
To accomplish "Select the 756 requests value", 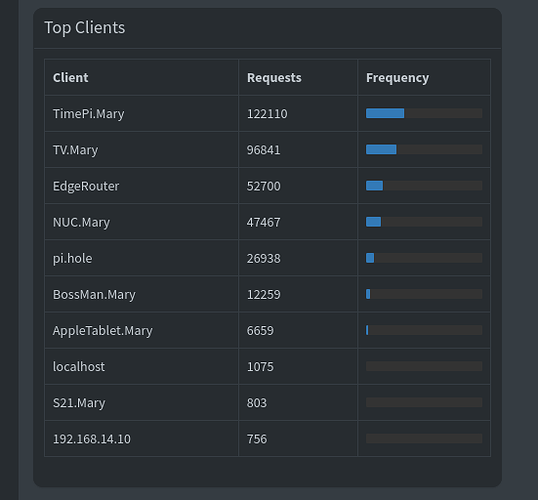I will tap(257, 439).
